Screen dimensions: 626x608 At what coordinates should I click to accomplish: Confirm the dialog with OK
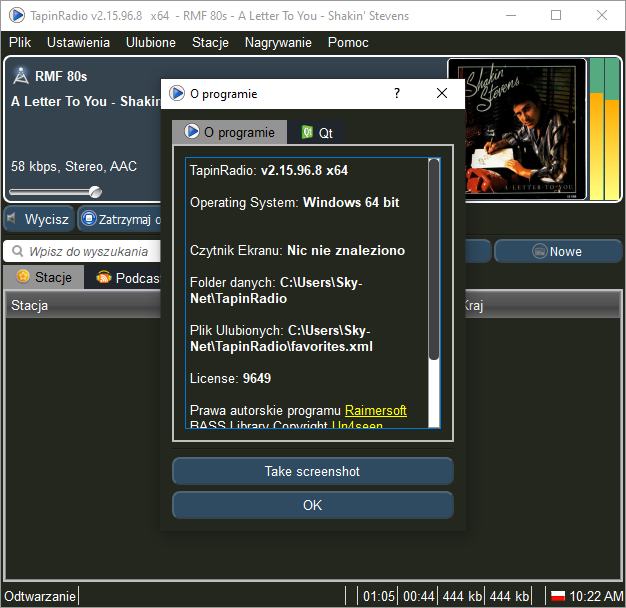tap(313, 505)
